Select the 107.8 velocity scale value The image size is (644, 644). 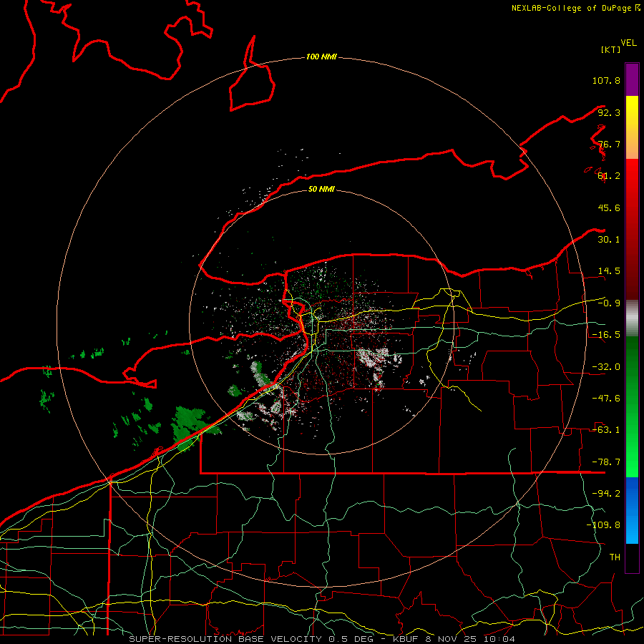point(606,80)
